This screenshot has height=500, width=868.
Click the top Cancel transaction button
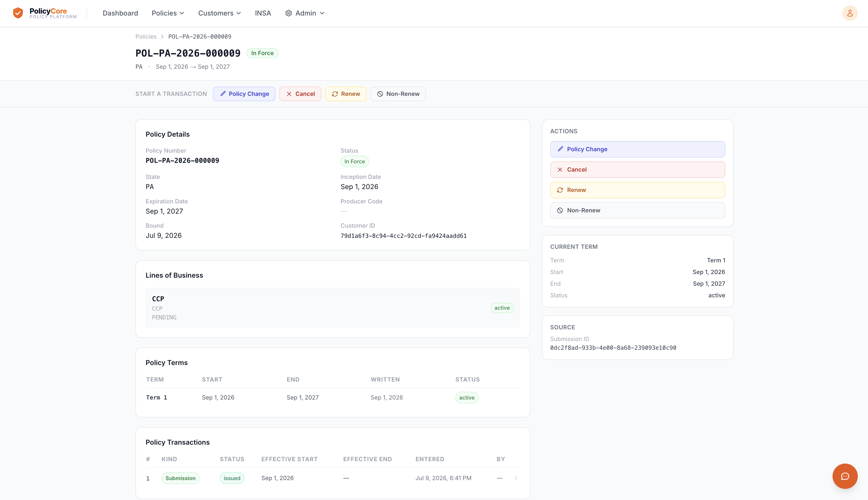point(300,94)
